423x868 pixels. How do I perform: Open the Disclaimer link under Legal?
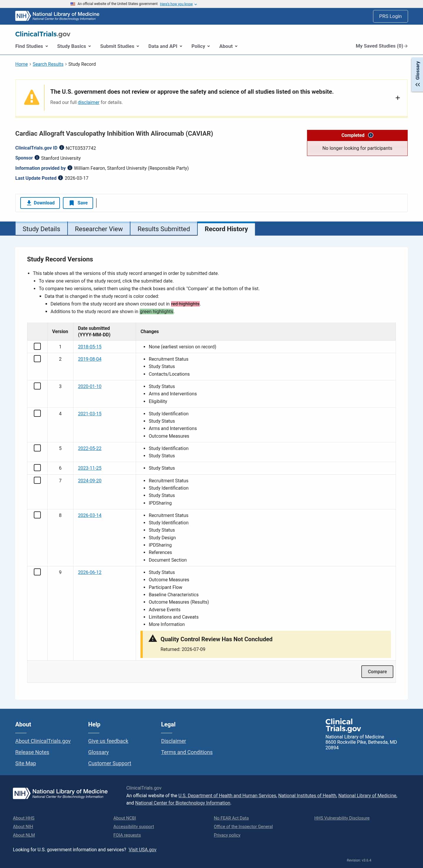click(174, 741)
